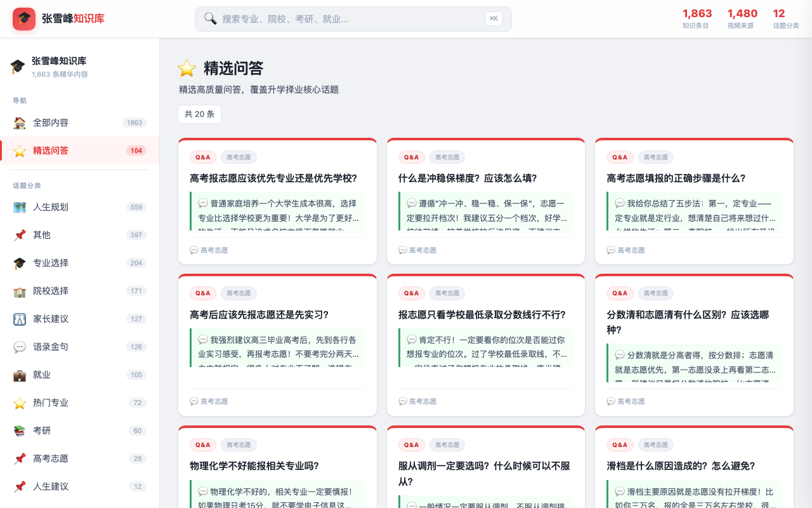This screenshot has width=812, height=508.
Task: Click the 1,863 知识条目 statistic
Action: pos(697,18)
